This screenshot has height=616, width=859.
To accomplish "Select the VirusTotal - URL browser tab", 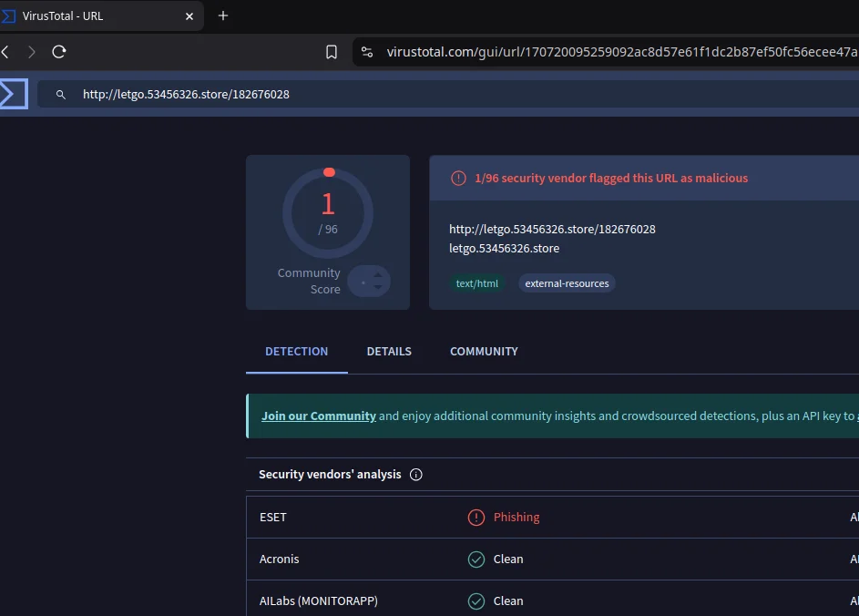I will click(101, 15).
